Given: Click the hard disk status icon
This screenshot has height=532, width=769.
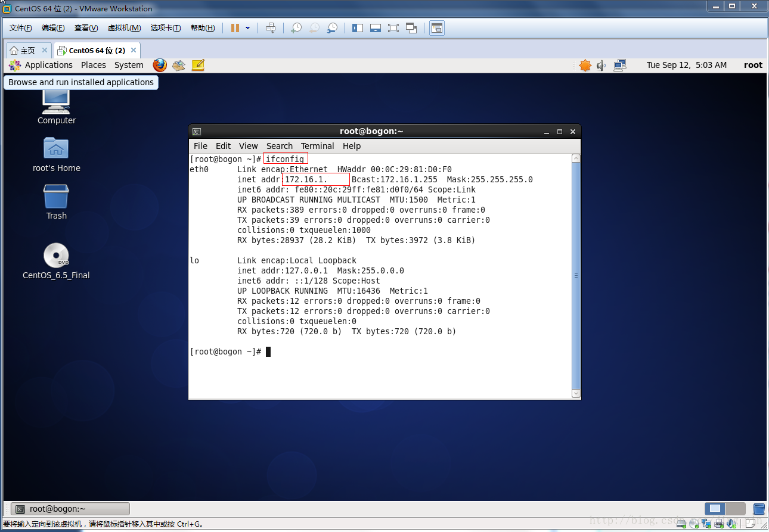Looking at the screenshot, I should tap(682, 523).
